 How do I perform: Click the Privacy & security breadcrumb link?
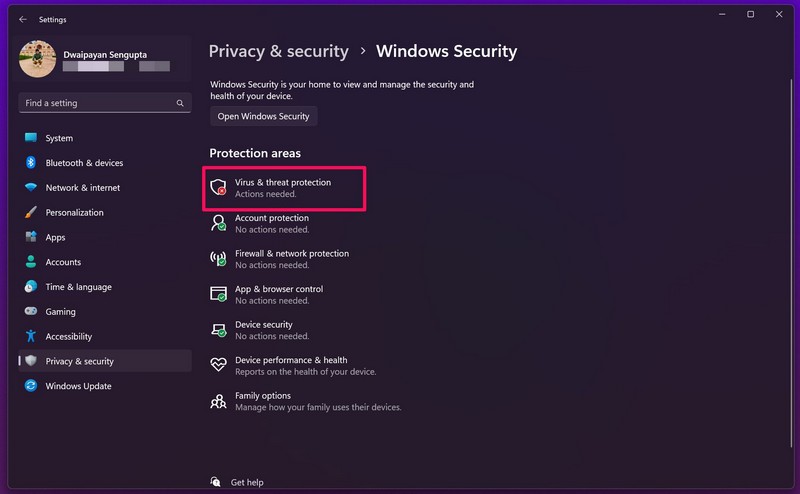[x=278, y=51]
